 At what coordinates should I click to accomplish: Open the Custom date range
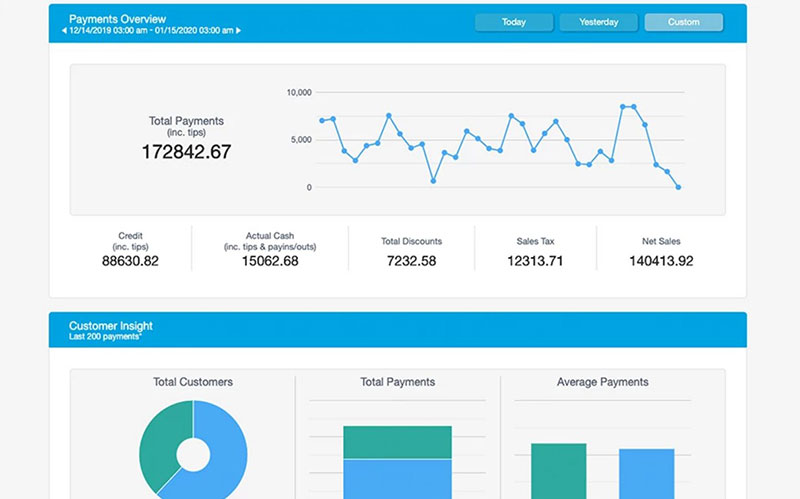tap(684, 22)
